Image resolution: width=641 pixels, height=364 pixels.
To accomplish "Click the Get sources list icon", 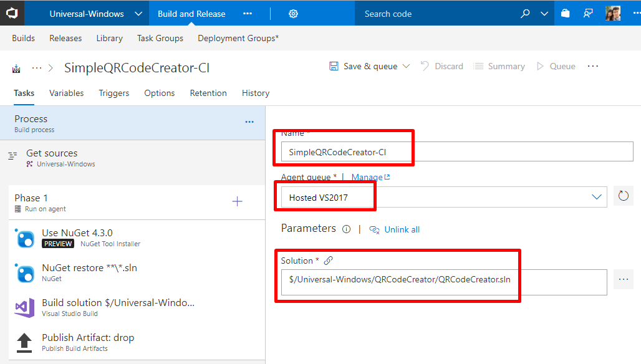I will tap(12, 155).
